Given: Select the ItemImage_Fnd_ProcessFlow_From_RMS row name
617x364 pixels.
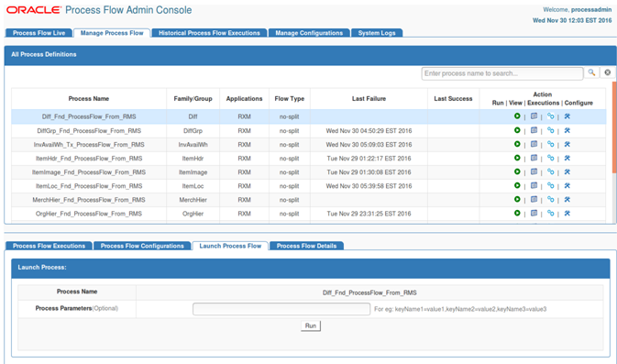Looking at the screenshot, I should [x=89, y=172].
